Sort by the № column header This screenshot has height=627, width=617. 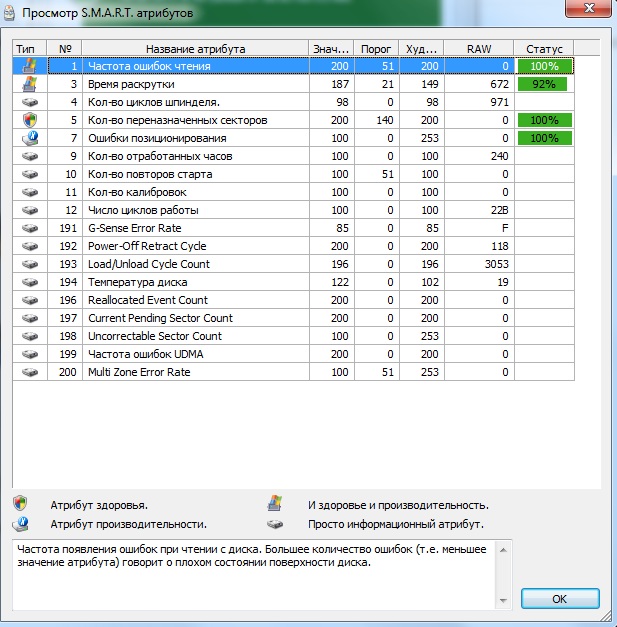click(x=64, y=49)
